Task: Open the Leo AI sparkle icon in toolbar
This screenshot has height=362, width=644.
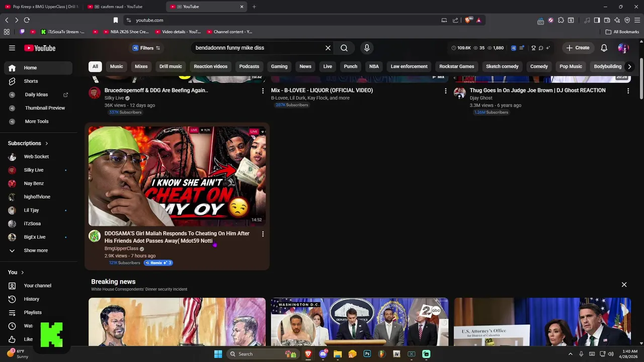Action: [617, 20]
